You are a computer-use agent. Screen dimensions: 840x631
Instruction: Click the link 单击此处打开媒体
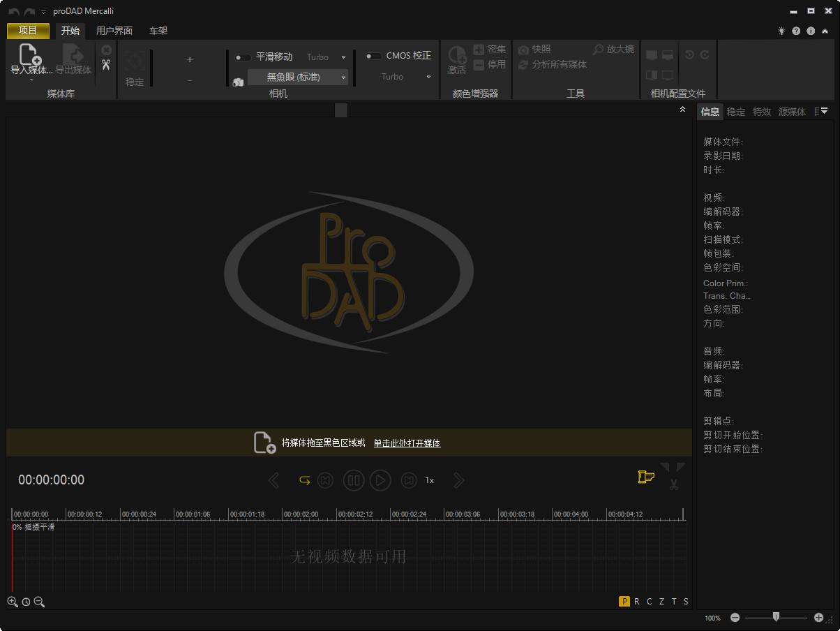[407, 443]
